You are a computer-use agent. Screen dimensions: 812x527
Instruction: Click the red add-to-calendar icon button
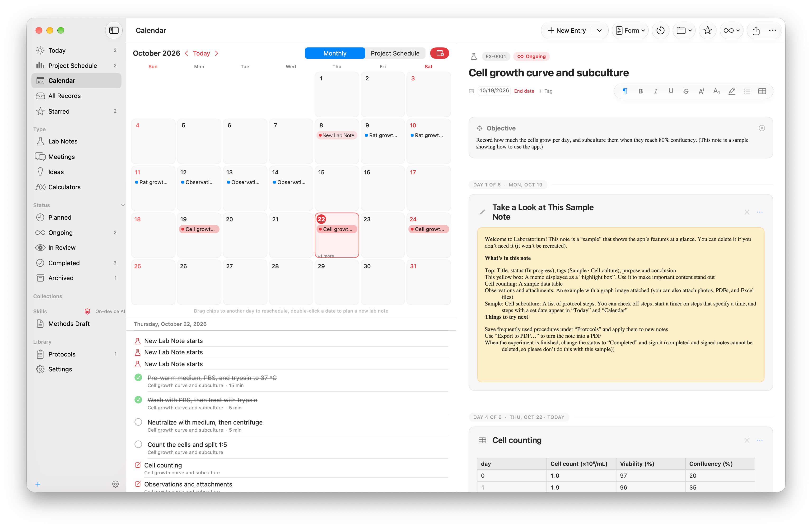click(439, 53)
